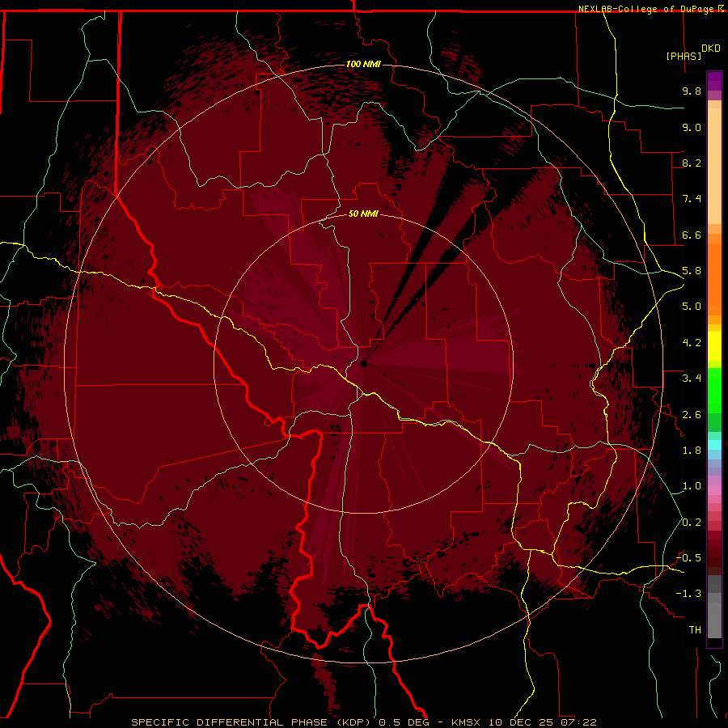Viewport: 728px width, 728px height.
Task: Click the bright green segment of the color bar
Action: (x=714, y=390)
